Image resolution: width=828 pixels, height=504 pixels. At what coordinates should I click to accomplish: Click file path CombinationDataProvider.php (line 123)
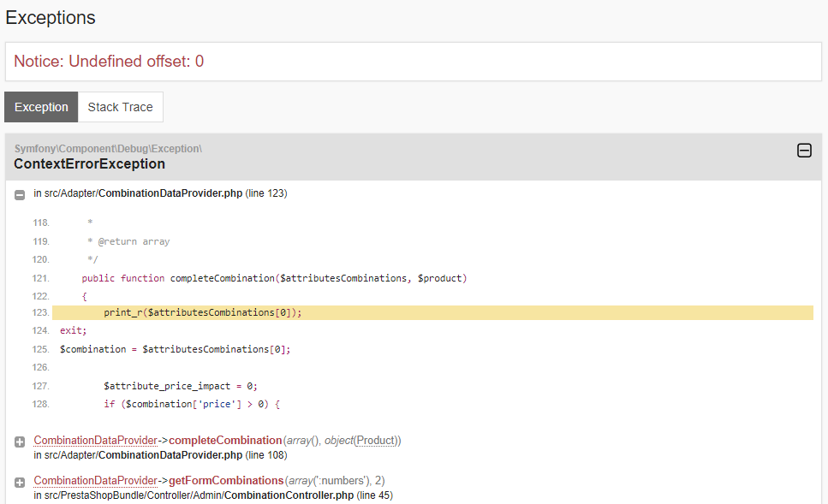click(x=160, y=193)
